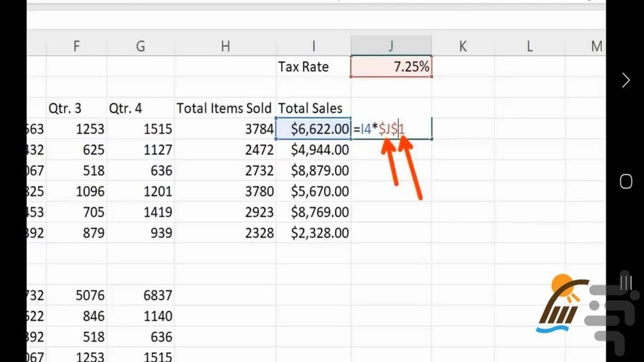Select column L header

(529, 46)
